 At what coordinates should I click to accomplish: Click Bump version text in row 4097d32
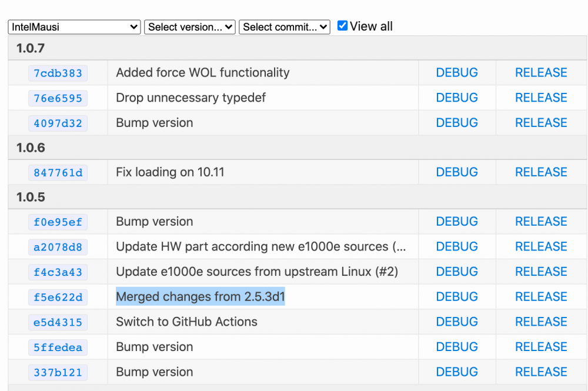pyautogui.click(x=154, y=123)
